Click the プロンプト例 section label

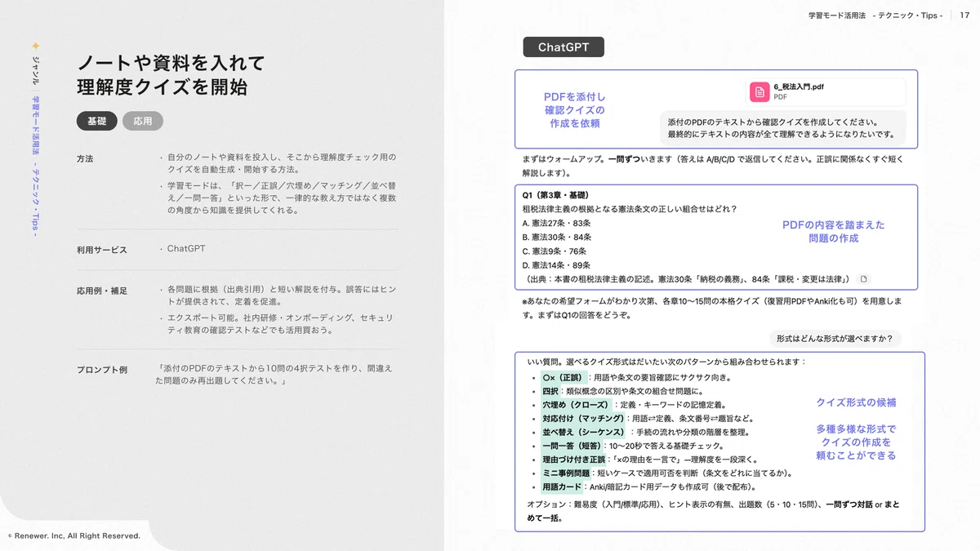[x=102, y=370]
